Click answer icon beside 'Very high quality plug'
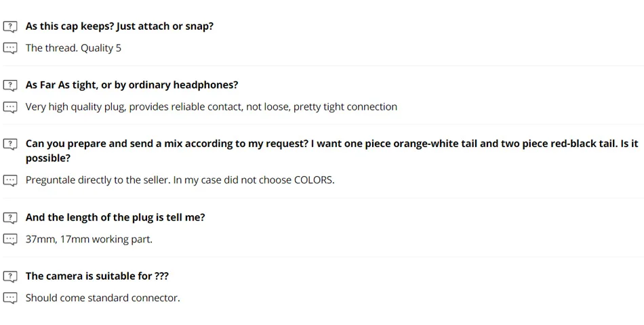The image size is (644, 325). (x=10, y=107)
